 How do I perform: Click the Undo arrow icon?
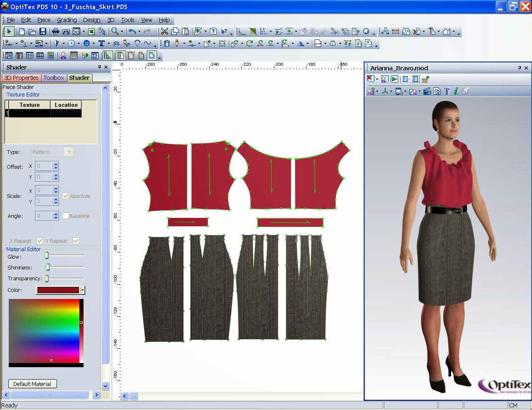click(132, 31)
